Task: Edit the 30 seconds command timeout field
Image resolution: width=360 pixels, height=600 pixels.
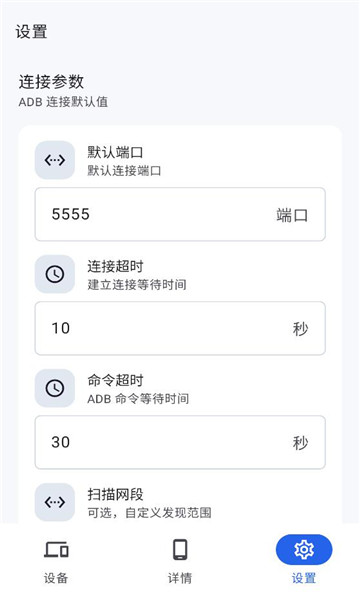Action: point(180,442)
